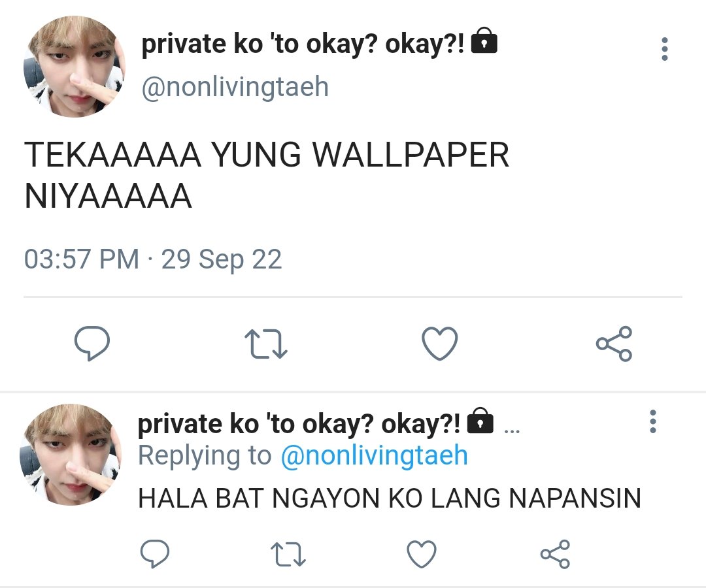Screen dimensions: 706x588
Task: Like the main wallpaper tweet
Action: [440, 344]
